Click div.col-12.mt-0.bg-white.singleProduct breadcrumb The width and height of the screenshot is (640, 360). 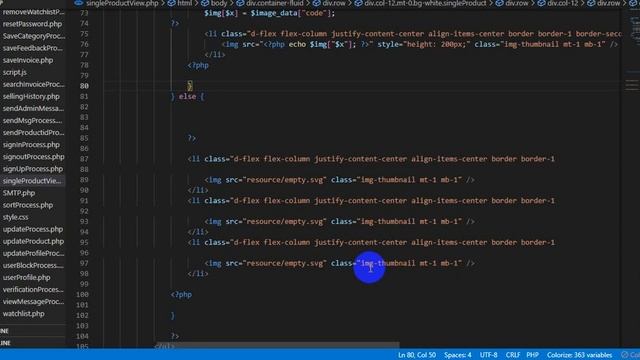tap(425, 3)
